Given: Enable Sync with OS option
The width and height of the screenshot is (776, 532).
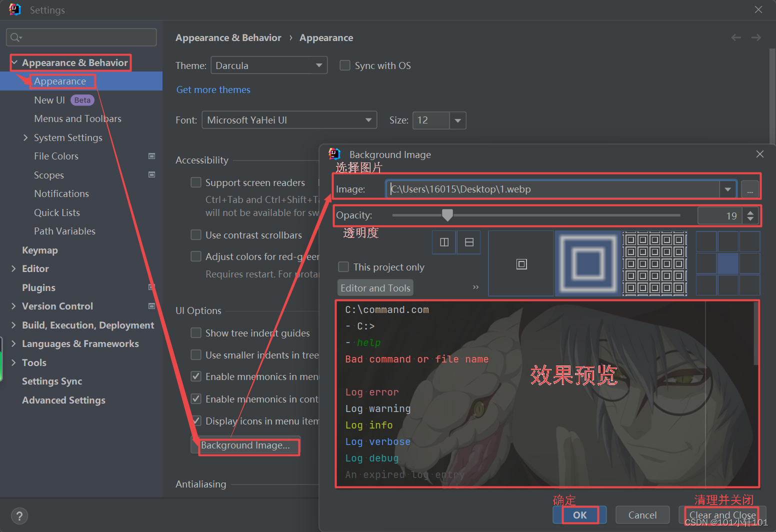Looking at the screenshot, I should [345, 65].
